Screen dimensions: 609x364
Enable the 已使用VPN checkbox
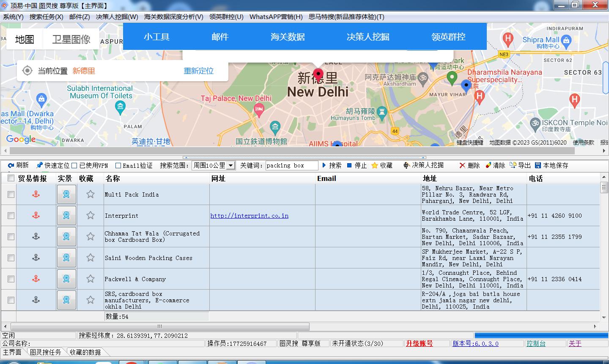(x=74, y=165)
